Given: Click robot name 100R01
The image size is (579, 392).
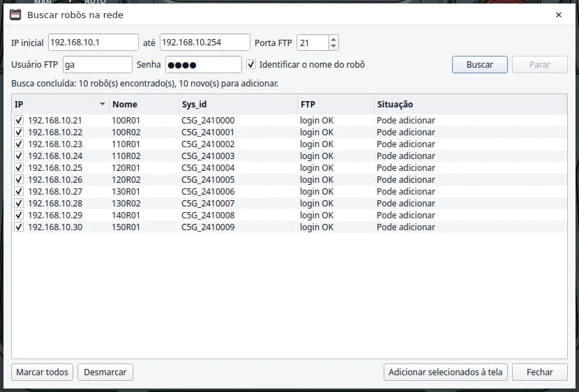Looking at the screenshot, I should point(126,121).
